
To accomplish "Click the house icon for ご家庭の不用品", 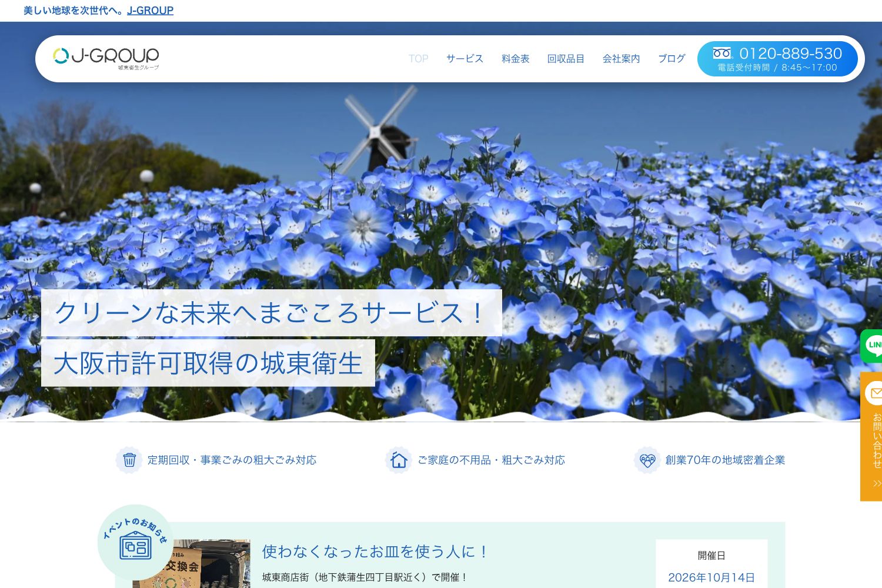I will click(x=399, y=460).
